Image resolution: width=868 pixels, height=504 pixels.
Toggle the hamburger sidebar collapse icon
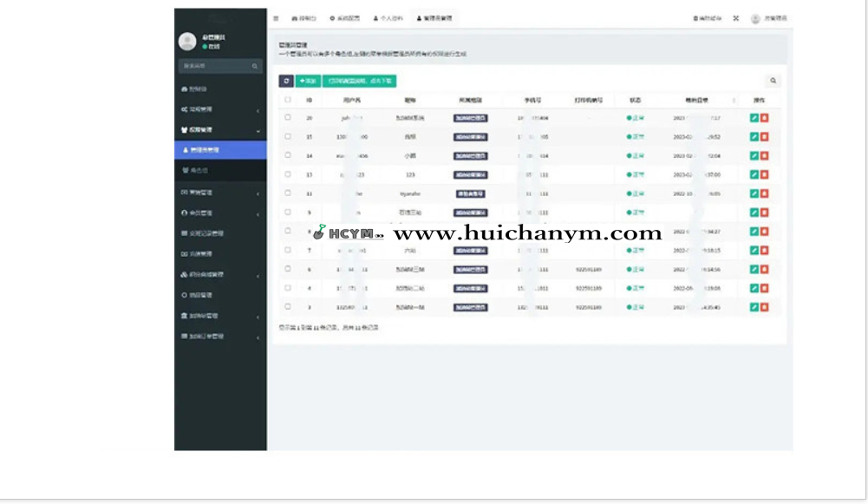coord(276,18)
